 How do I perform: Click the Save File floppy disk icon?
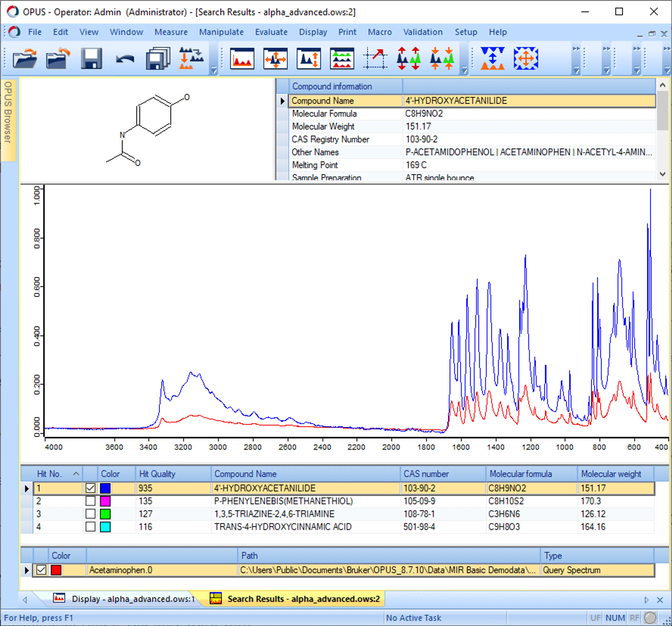pyautogui.click(x=91, y=58)
